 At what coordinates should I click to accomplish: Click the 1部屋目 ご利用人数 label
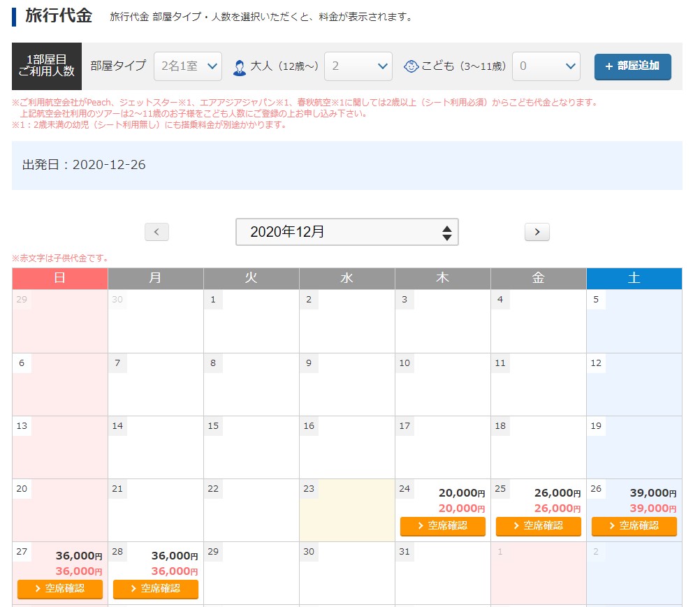click(x=47, y=66)
